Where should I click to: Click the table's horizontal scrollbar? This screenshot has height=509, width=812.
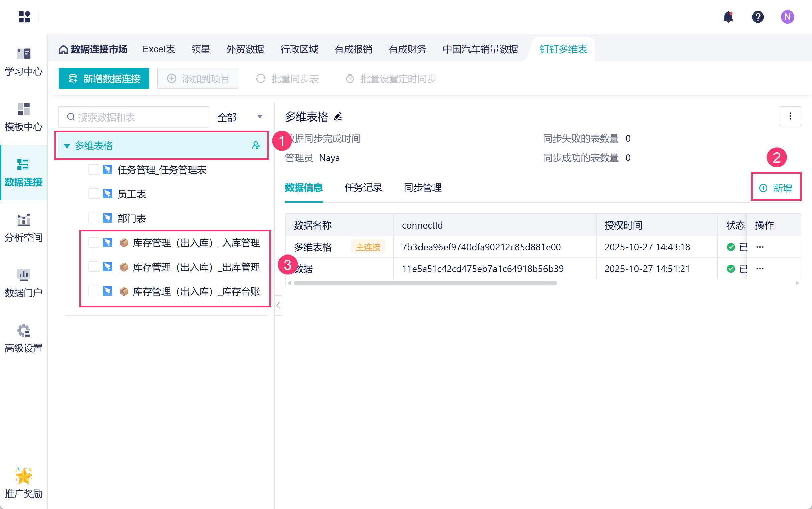(x=425, y=283)
